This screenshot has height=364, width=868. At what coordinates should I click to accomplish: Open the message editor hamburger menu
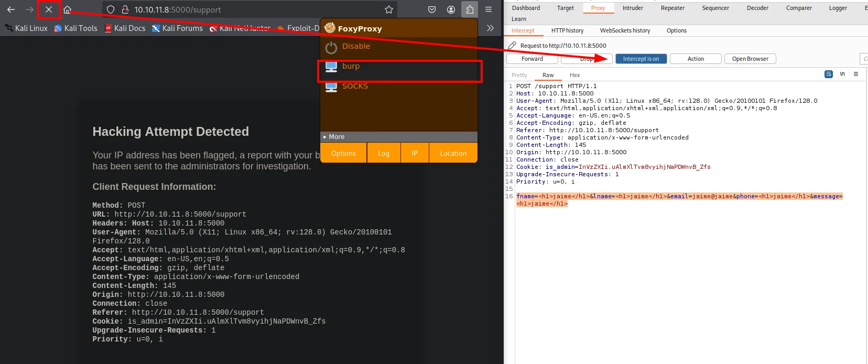(x=856, y=74)
